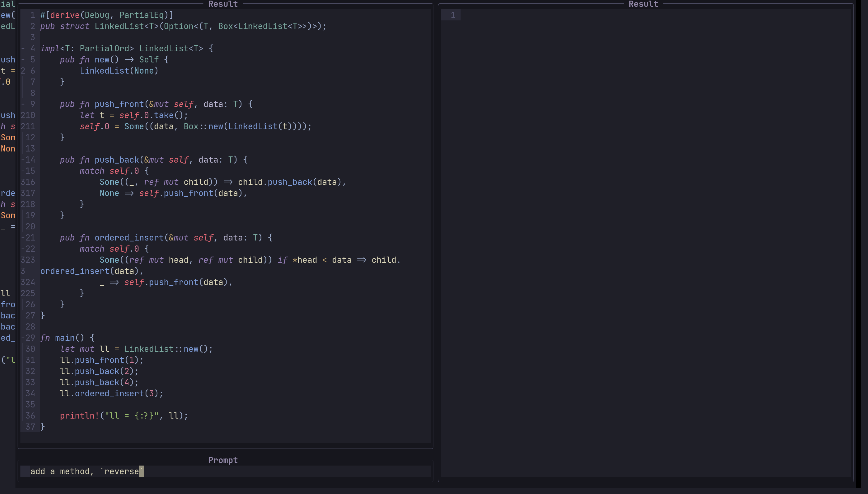Screen dimensions: 868x494
Task: Click 'll.push_back(4);' line
Action: (x=100, y=383)
